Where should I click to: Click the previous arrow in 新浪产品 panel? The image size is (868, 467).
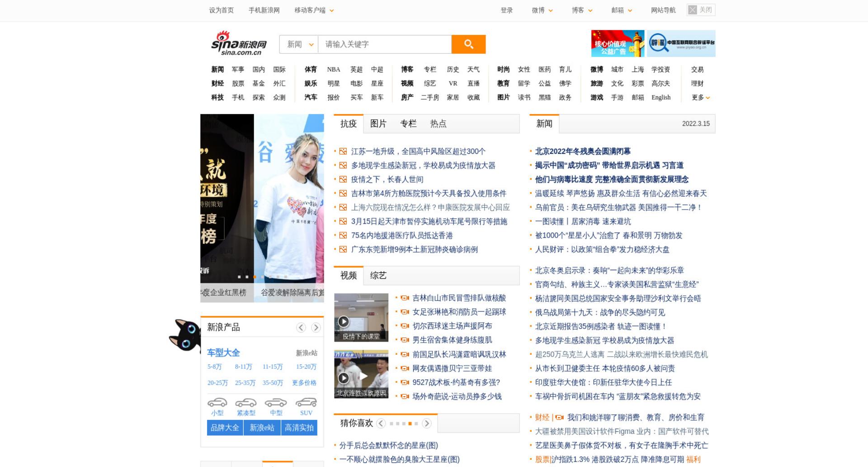[301, 327]
